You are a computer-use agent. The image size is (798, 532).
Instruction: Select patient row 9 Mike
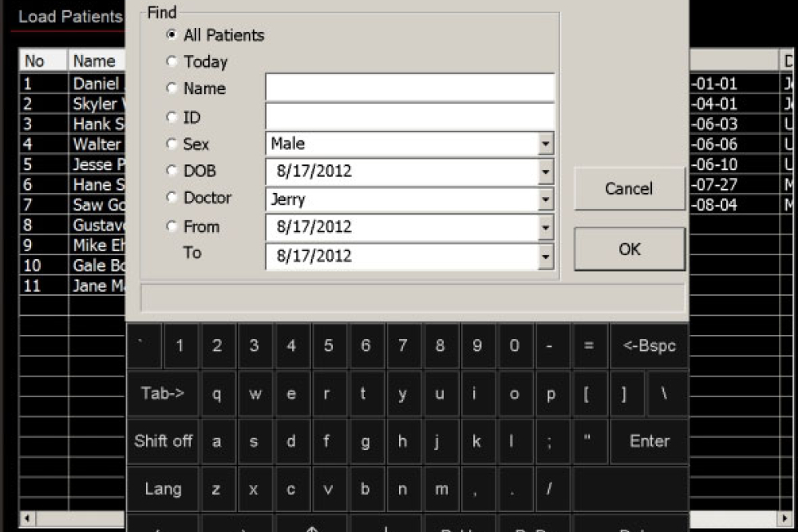[x=95, y=245]
